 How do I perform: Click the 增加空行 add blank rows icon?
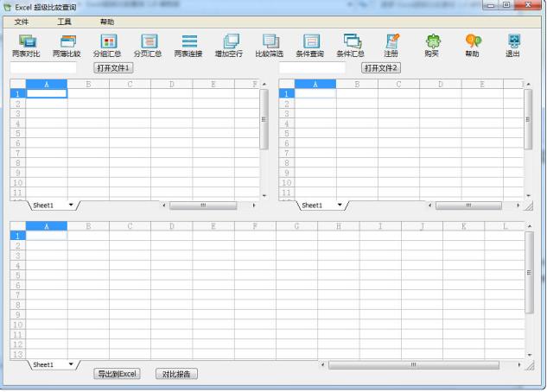(229, 46)
